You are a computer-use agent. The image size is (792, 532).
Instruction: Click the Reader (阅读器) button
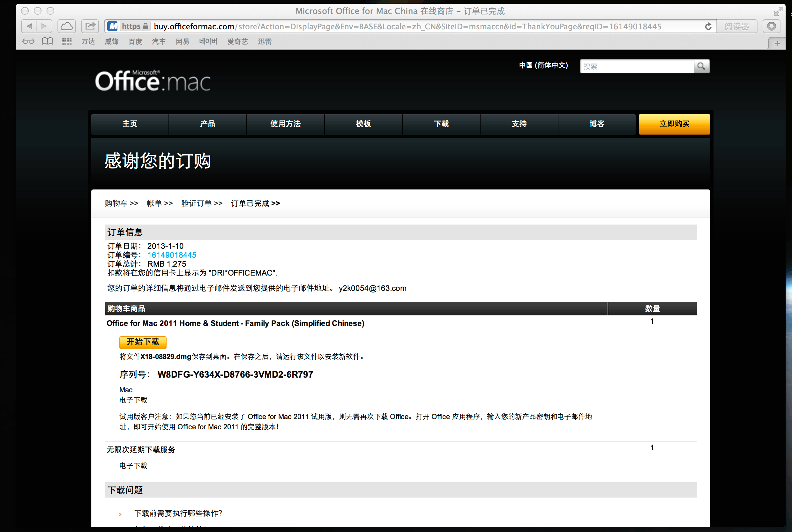coord(737,26)
